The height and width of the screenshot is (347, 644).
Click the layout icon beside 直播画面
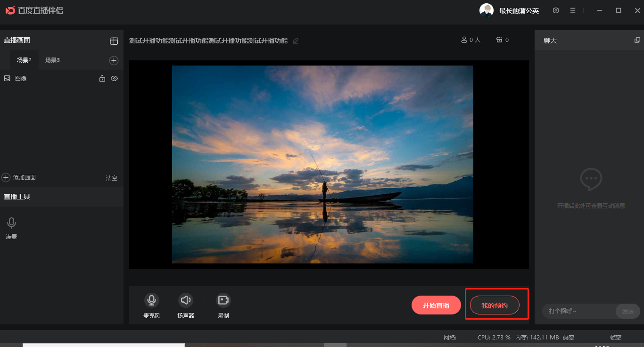click(114, 41)
